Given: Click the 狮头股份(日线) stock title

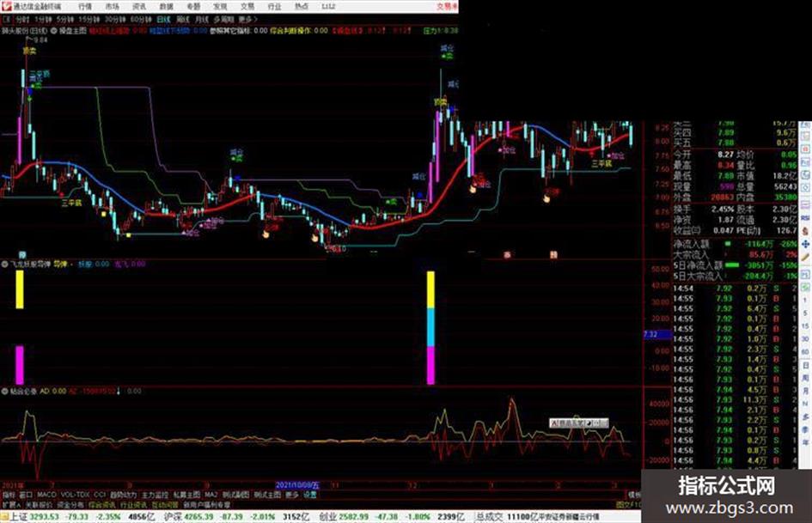Looking at the screenshot, I should pyautogui.click(x=25, y=31).
